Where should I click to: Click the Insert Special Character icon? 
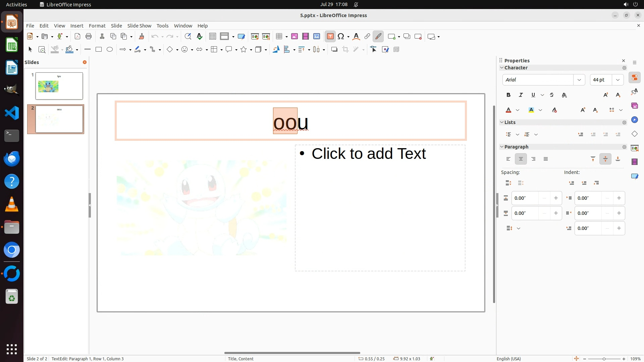point(341,37)
